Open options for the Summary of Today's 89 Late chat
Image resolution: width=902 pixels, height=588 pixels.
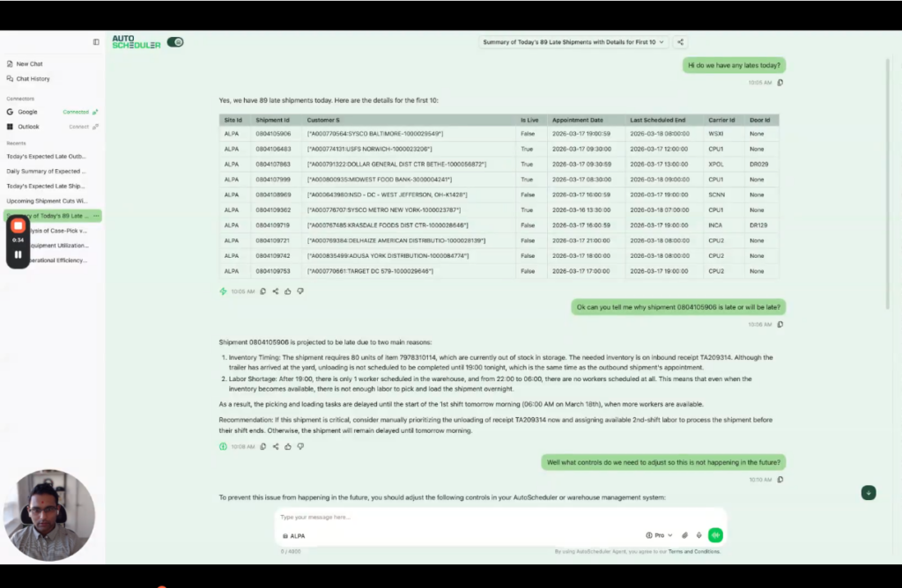tap(95, 215)
